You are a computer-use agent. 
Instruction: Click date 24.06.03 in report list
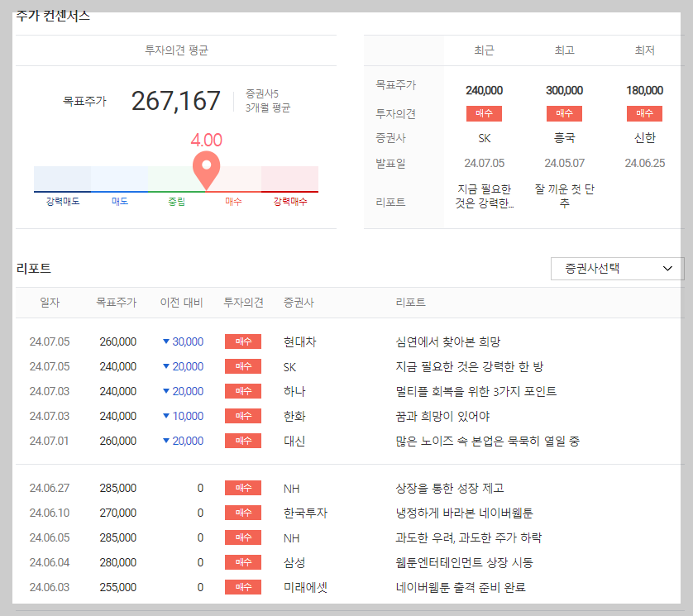point(50,587)
